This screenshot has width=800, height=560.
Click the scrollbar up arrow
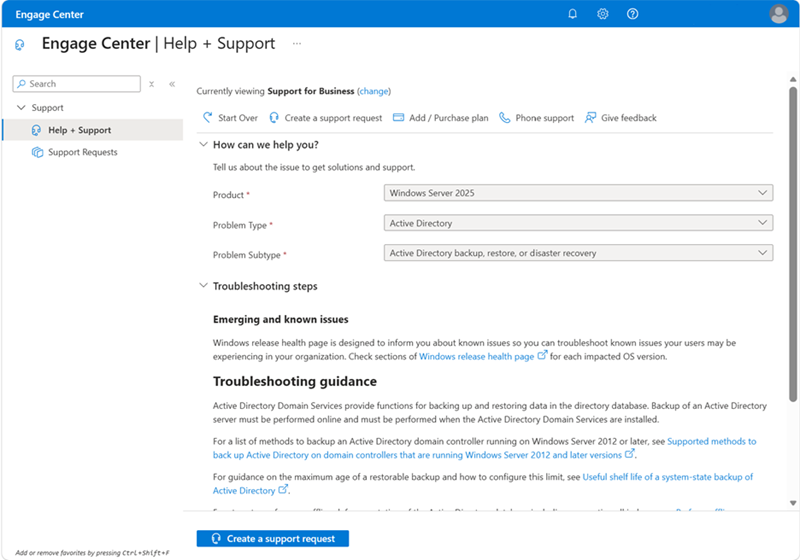click(x=793, y=80)
